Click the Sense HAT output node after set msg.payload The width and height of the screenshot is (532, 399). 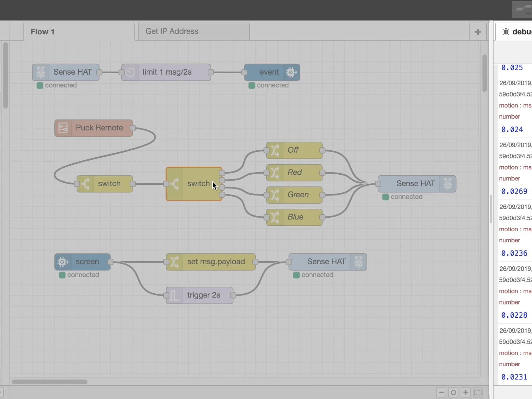click(328, 262)
